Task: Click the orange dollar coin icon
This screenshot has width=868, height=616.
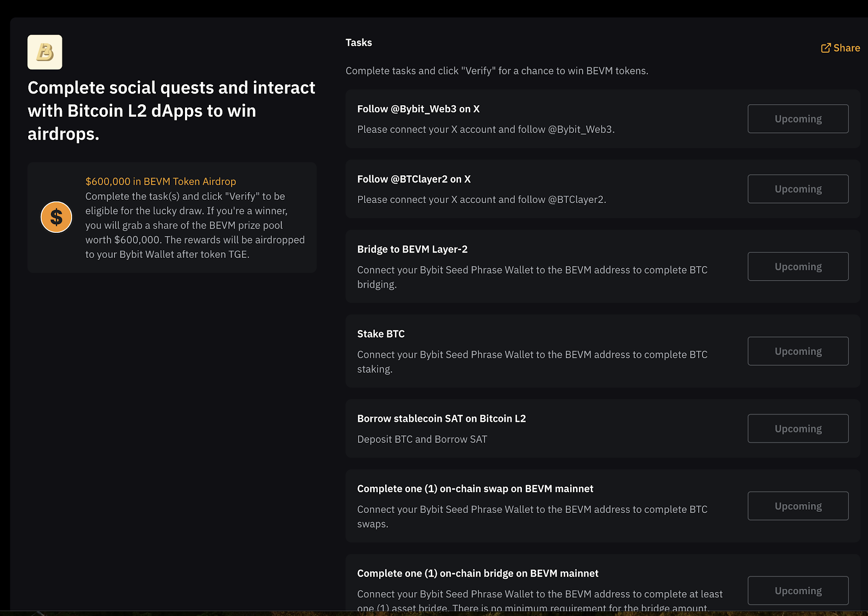Action: [56, 217]
